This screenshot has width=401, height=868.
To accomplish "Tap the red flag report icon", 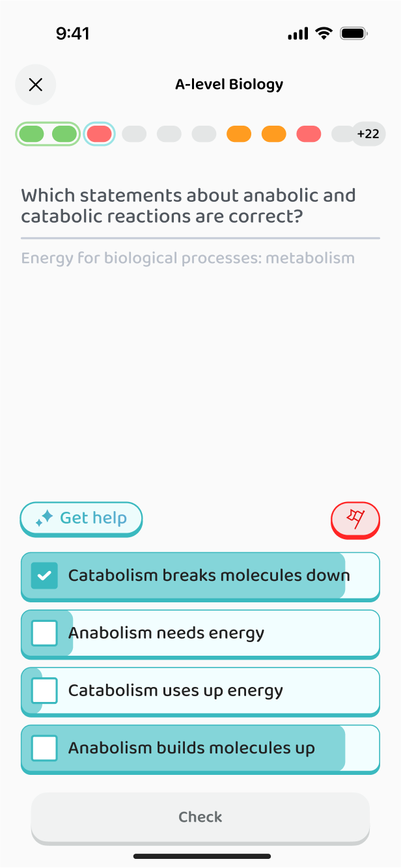I will pos(355,518).
